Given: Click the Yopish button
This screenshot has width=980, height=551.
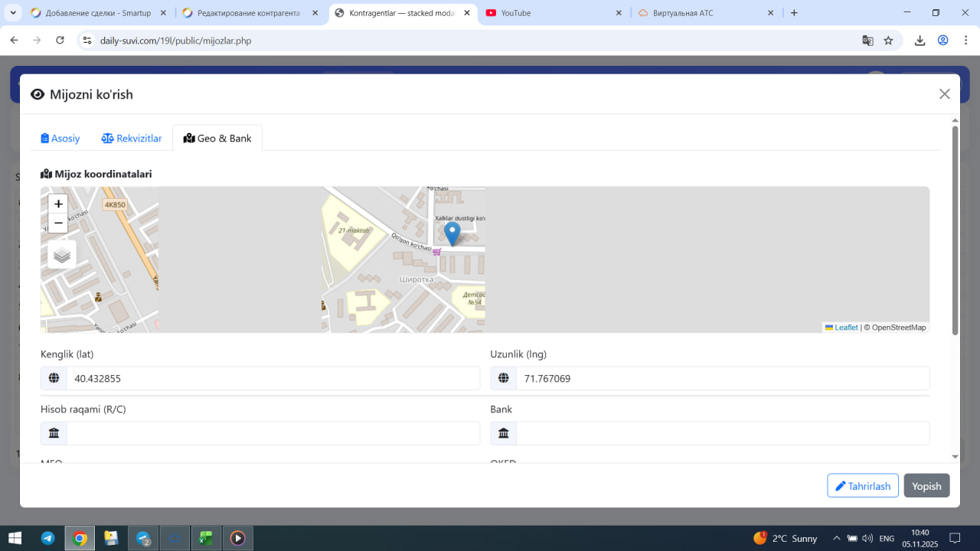Looking at the screenshot, I should tap(926, 486).
